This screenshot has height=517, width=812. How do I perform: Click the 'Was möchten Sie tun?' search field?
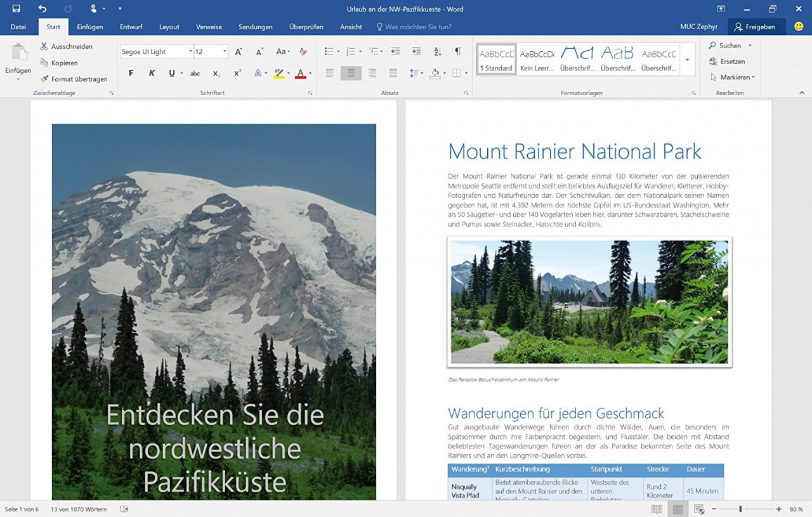[x=418, y=27]
